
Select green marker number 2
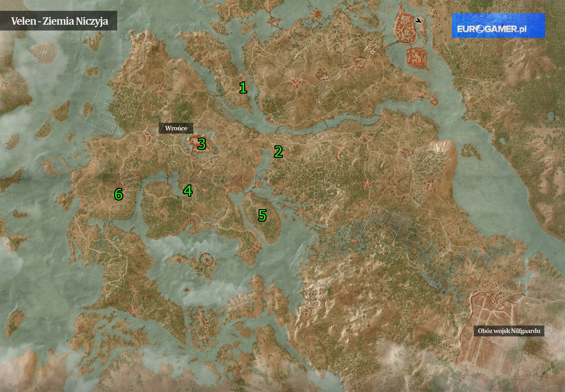278,152
